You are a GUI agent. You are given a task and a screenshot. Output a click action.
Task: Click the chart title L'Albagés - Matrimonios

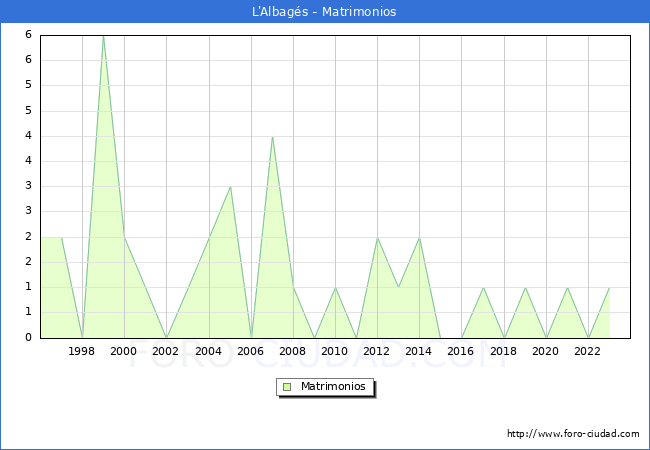[x=324, y=12]
